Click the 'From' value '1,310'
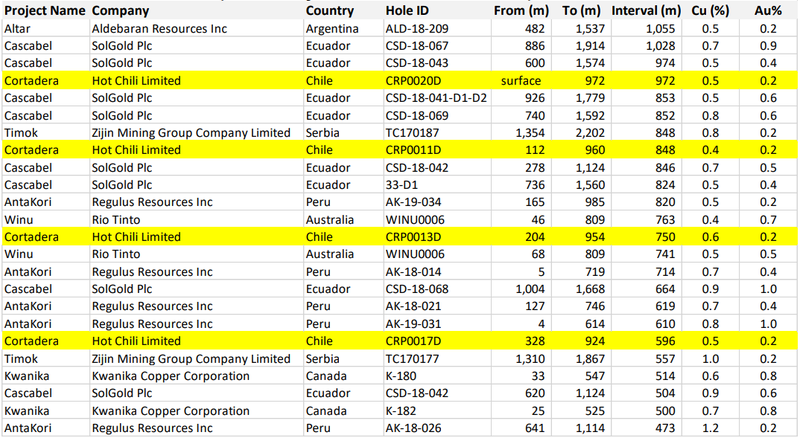800x438 pixels. point(530,359)
